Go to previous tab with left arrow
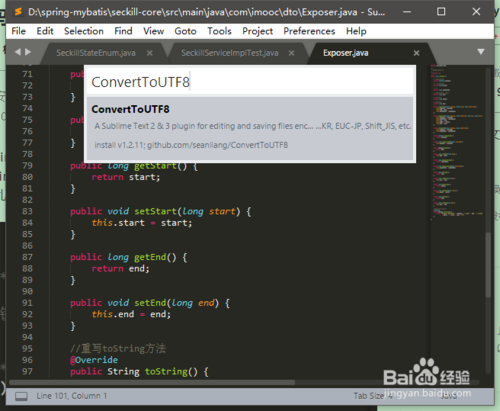500x411 pixels. (18, 52)
